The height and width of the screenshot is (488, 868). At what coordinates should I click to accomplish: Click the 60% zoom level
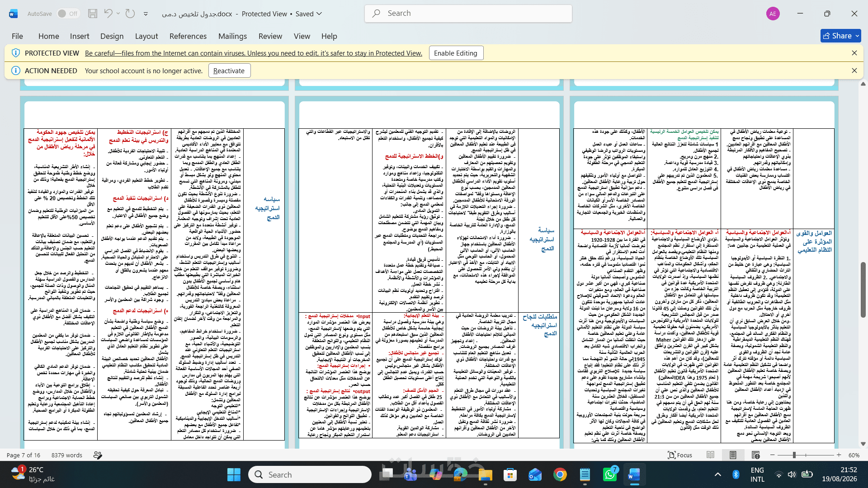point(854,455)
